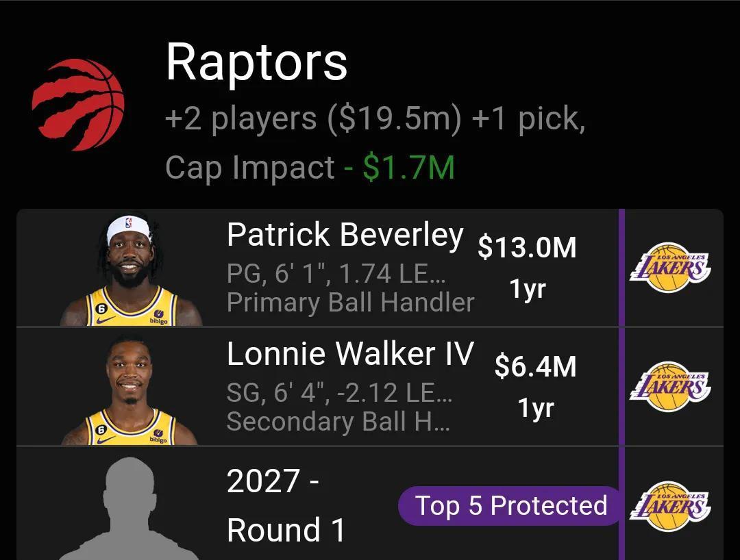The width and height of the screenshot is (740, 560).
Task: Select the Primary Ball Handler role label
Action: pos(350,303)
